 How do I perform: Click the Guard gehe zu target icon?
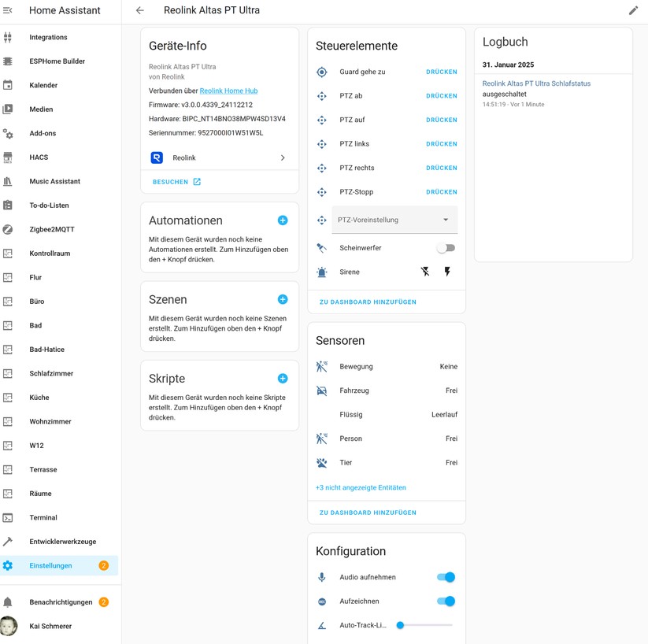tap(321, 72)
